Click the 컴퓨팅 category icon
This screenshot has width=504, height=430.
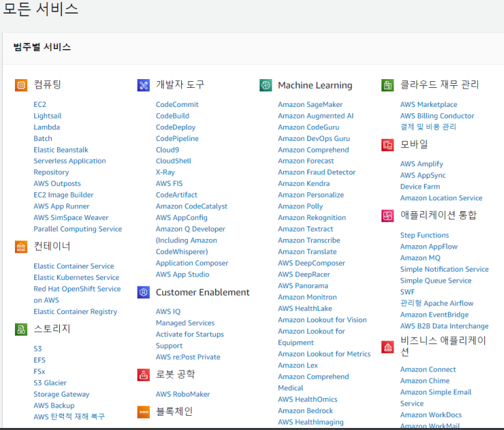pos(21,85)
